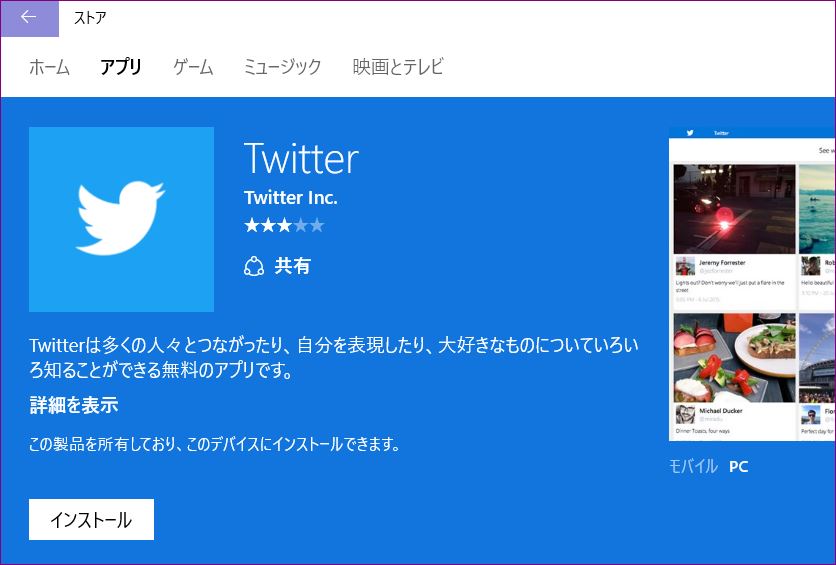The image size is (836, 565).
Task: Click the three-star rating
Action: (284, 225)
